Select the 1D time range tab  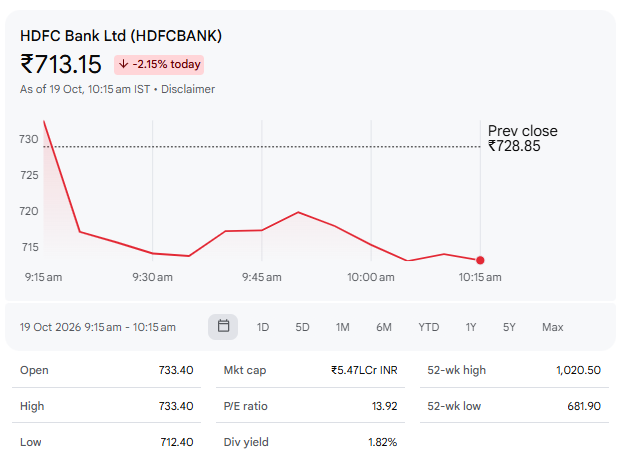click(x=263, y=327)
